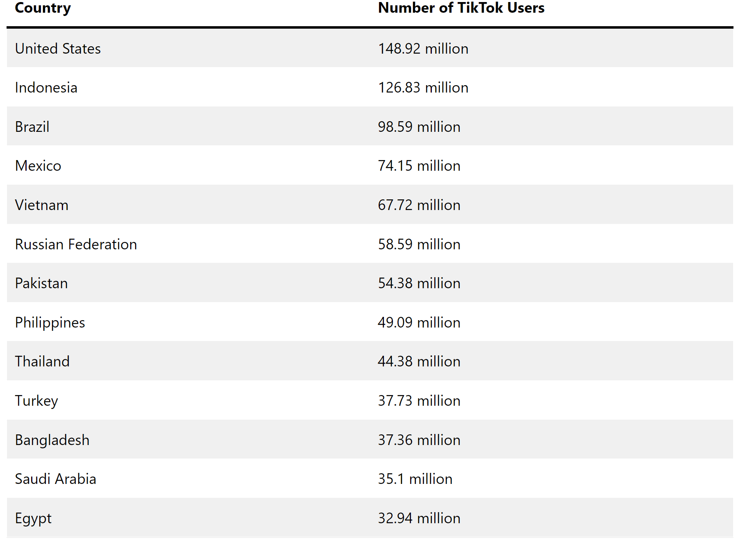The image size is (756, 540).
Task: Click the Vietnam country cell
Action: pos(42,205)
